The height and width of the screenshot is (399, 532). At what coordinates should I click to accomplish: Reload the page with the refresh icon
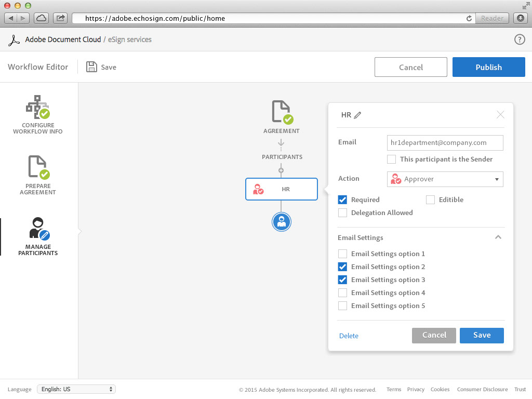469,18
